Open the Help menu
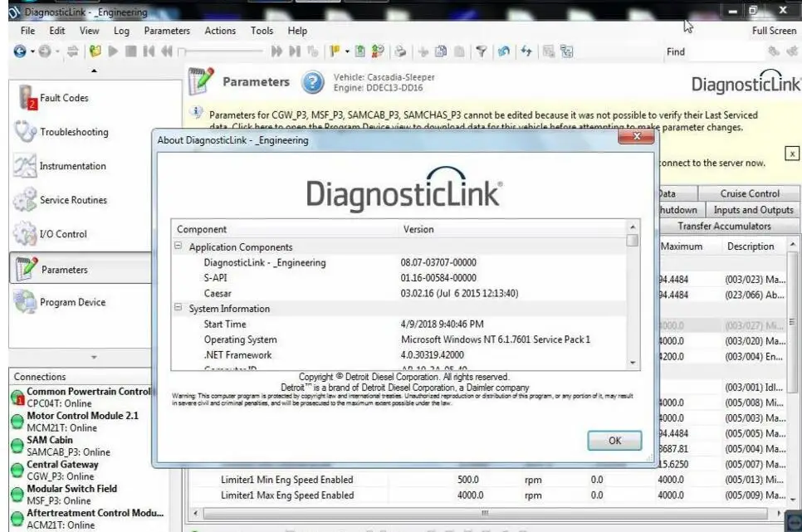This screenshot has width=802, height=532. click(297, 31)
